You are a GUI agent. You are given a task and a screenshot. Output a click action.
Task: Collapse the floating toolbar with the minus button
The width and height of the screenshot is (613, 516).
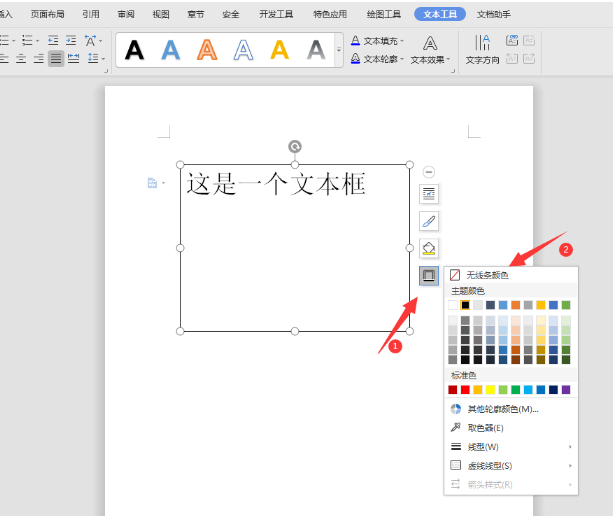(429, 172)
